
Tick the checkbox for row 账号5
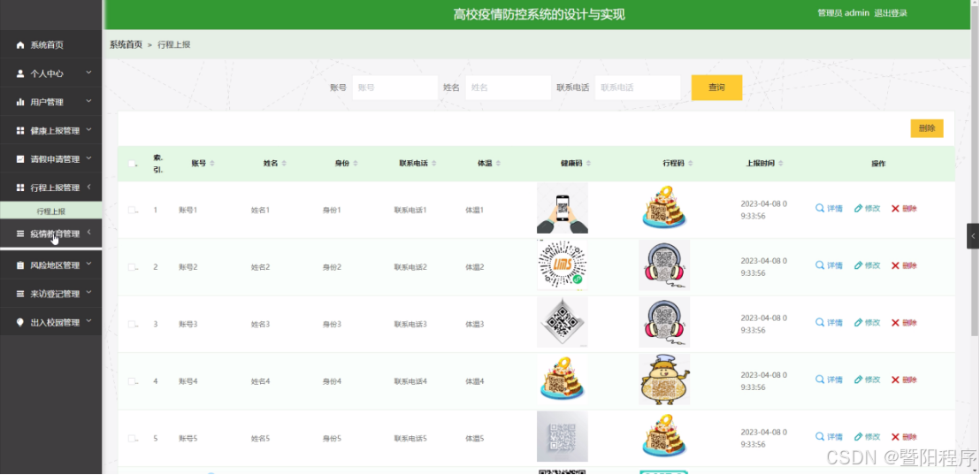[x=132, y=438]
